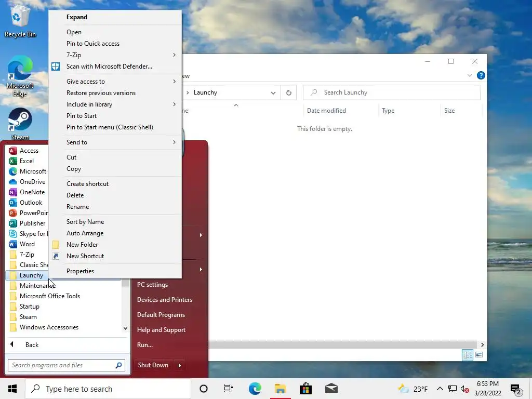
Task: Click the Explorer help question mark icon
Action: point(481,75)
